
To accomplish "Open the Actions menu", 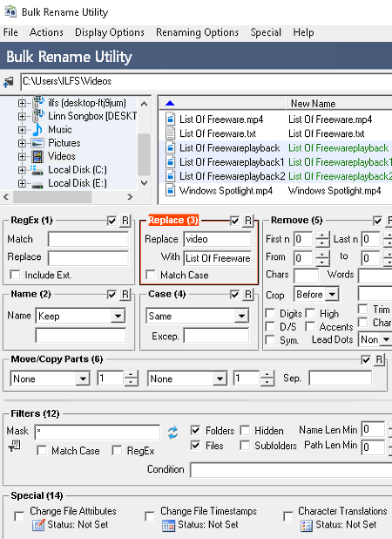I will pos(46,32).
